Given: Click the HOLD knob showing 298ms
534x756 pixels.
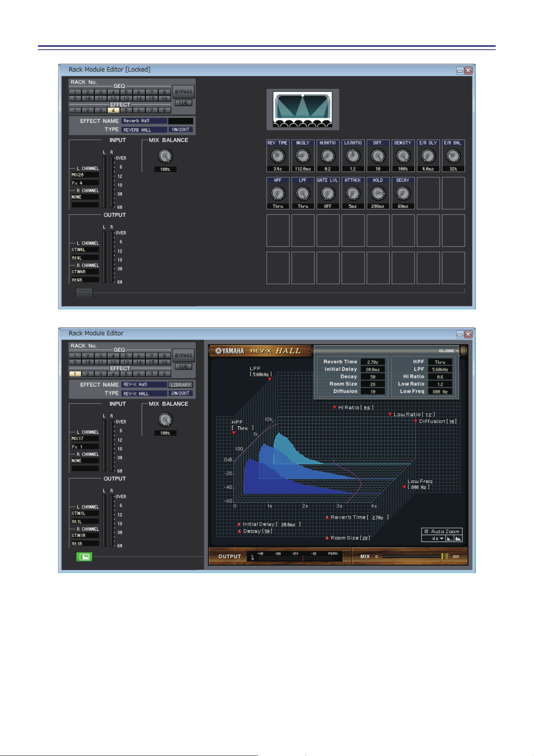Looking at the screenshot, I should 378,193.
